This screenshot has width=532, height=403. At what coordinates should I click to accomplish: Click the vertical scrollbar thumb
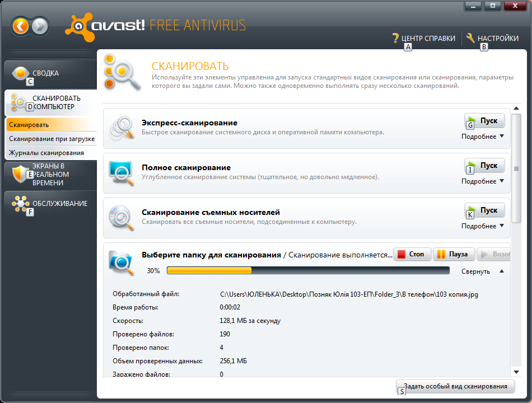tap(516, 168)
